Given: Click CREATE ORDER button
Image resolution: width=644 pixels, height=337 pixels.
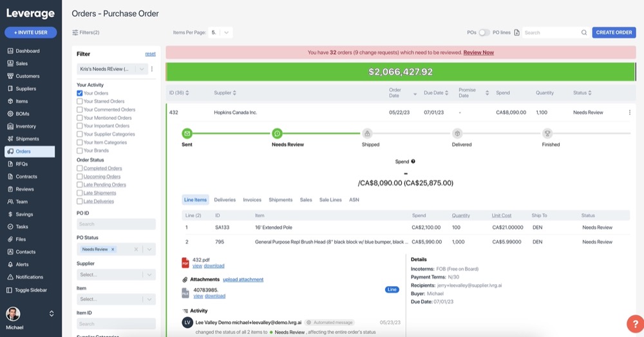Looking at the screenshot, I should click(x=614, y=32).
